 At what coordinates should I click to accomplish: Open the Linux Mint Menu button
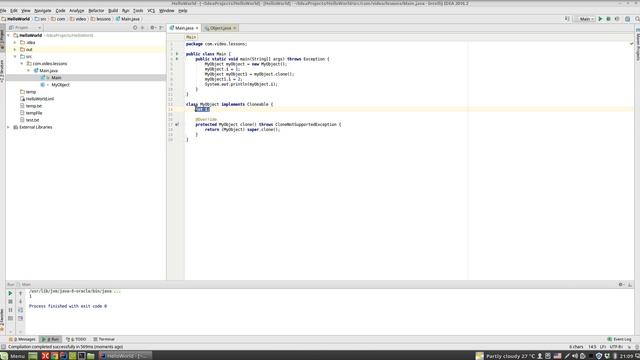click(12, 356)
